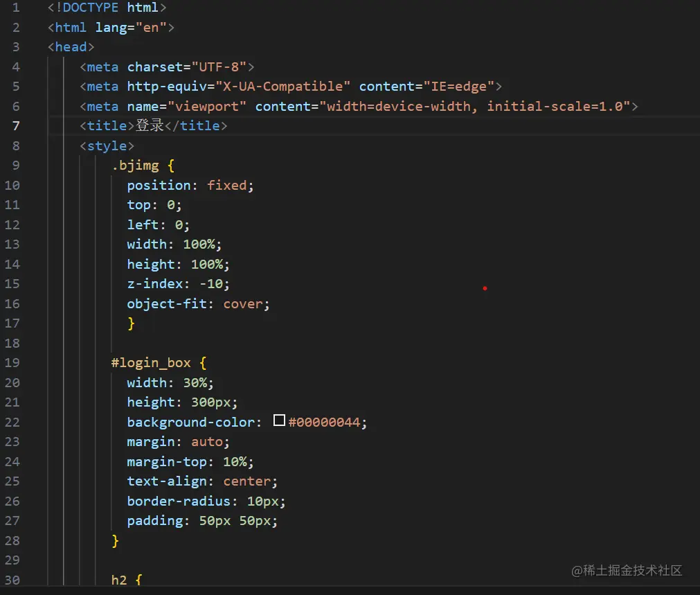
Task: Place cursor on width: 30% declaration
Action: click(170, 383)
